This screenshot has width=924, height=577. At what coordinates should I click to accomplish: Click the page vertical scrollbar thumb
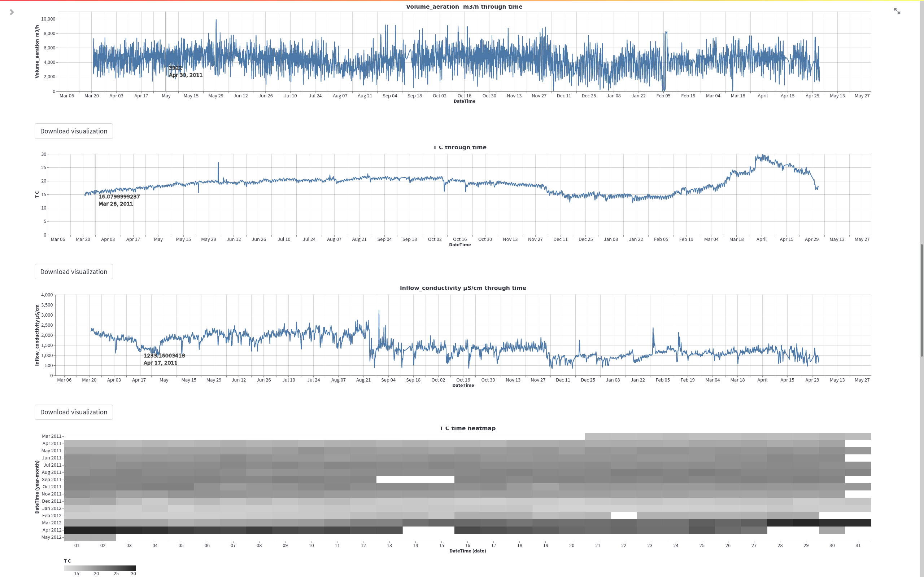click(922, 300)
